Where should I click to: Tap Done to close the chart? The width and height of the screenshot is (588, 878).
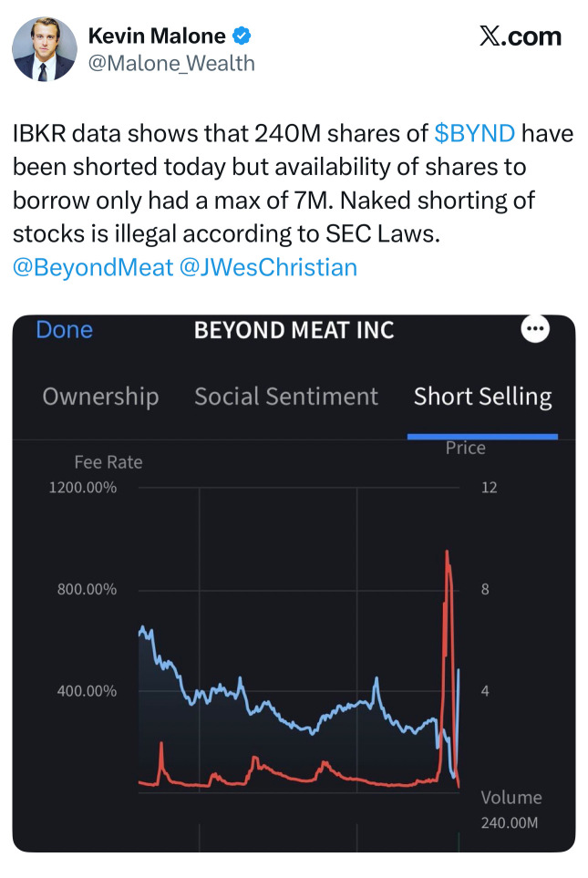pos(65,330)
